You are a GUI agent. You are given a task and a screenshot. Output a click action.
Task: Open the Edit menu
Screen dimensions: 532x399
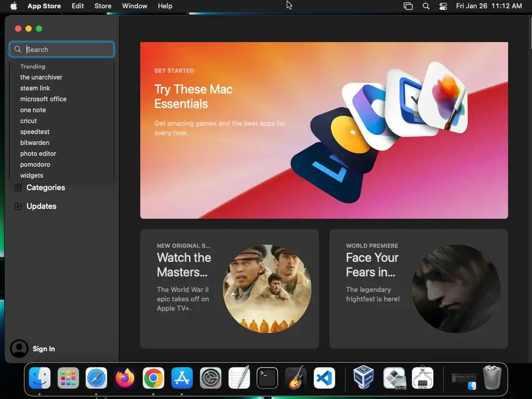click(x=78, y=6)
